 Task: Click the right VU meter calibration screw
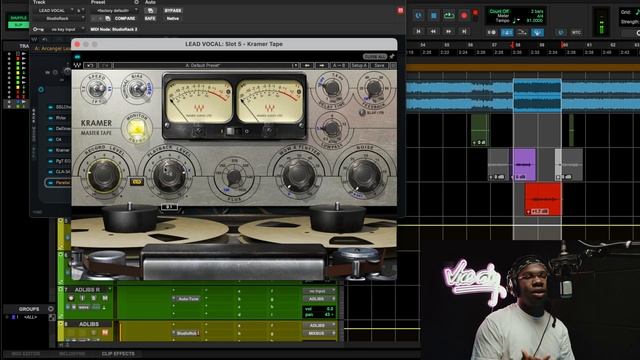269,131
